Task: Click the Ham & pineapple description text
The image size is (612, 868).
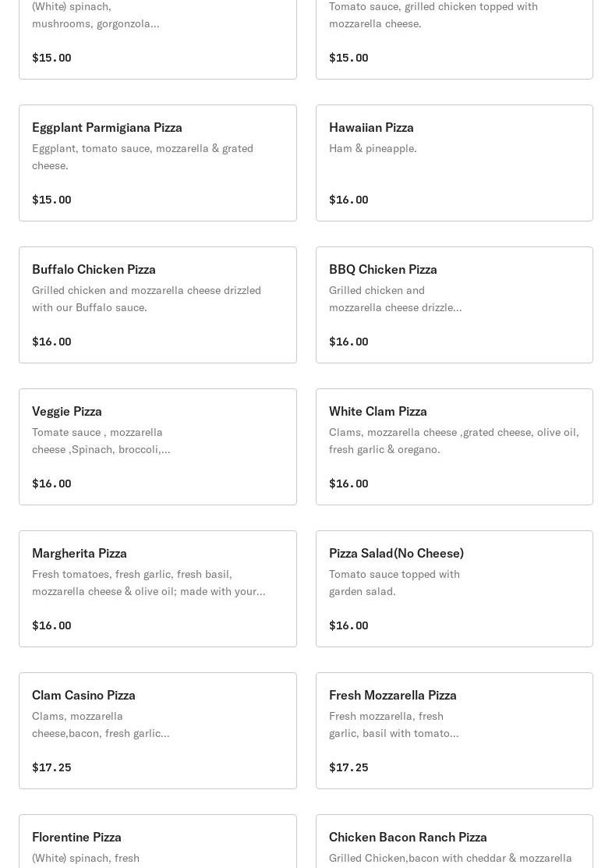Action: pos(373,148)
